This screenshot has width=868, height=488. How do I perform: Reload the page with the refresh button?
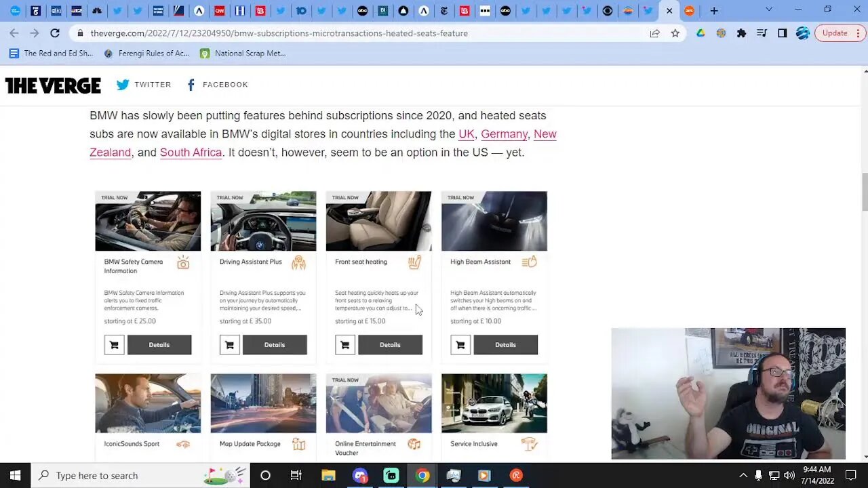(x=55, y=33)
